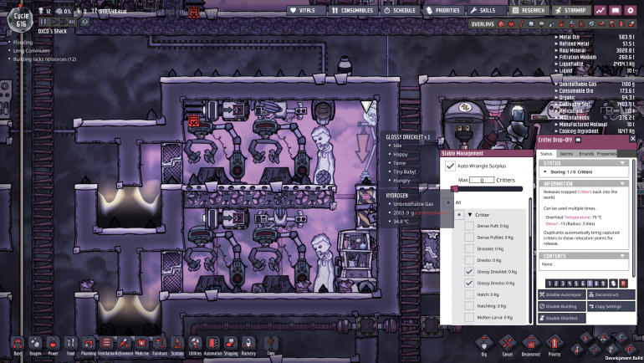Select the Priority tool
Screen dimensions: 644x363
click(x=554, y=344)
